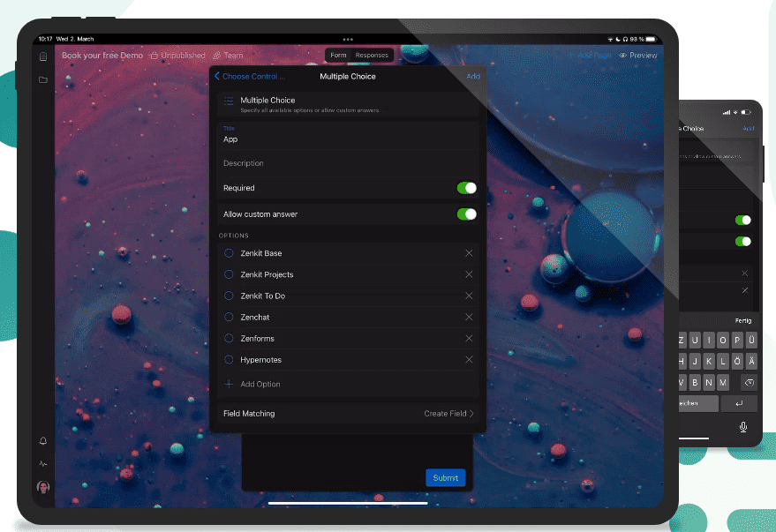Tap Fertig above the phone keyboard
This screenshot has width=776, height=532.
pos(743,320)
